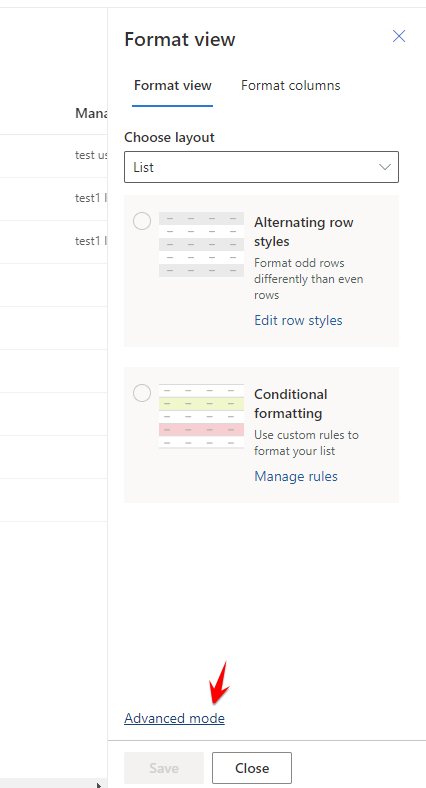This screenshot has width=426, height=788.
Task: Open the List layout combo box
Action: [261, 167]
